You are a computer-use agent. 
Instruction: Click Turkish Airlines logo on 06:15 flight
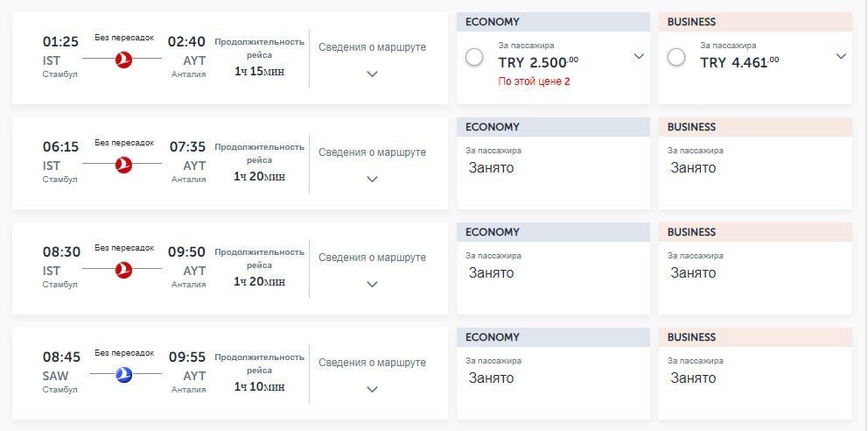click(123, 164)
